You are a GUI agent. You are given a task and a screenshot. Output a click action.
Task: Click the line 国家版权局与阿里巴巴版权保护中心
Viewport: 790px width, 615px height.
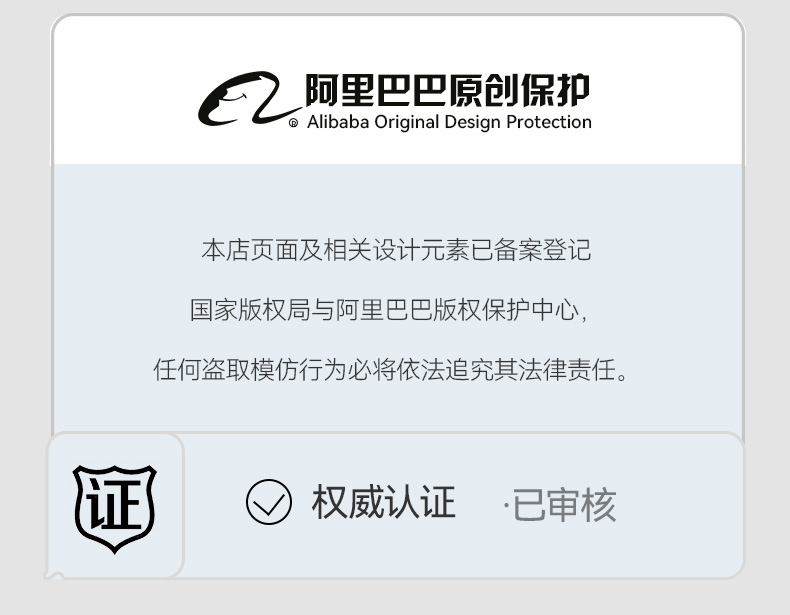coord(388,310)
